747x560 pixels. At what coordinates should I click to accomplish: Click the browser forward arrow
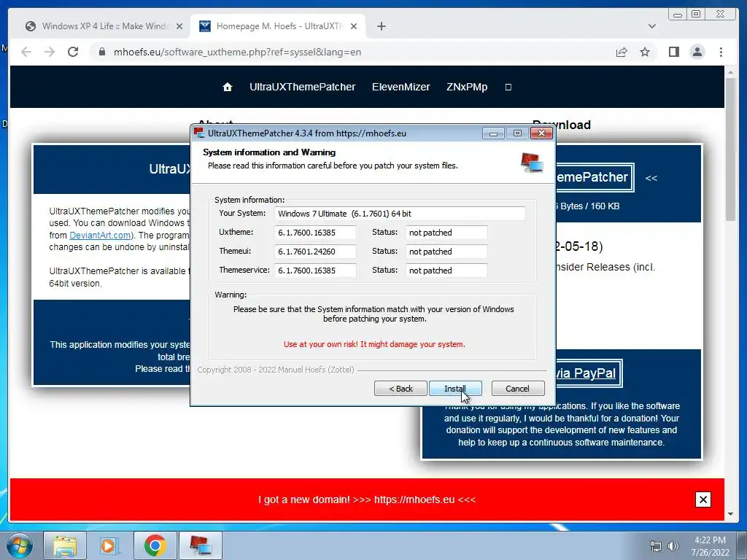(x=50, y=52)
